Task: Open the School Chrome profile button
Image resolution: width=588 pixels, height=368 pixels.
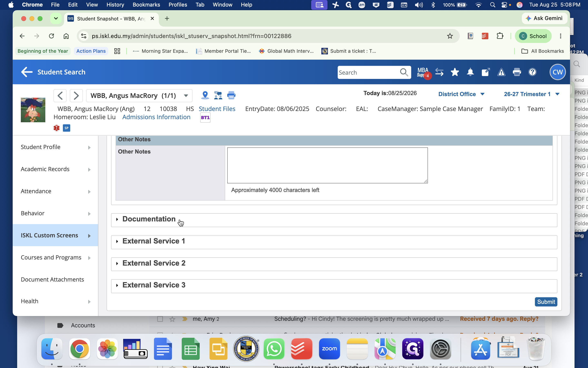Action: [533, 36]
